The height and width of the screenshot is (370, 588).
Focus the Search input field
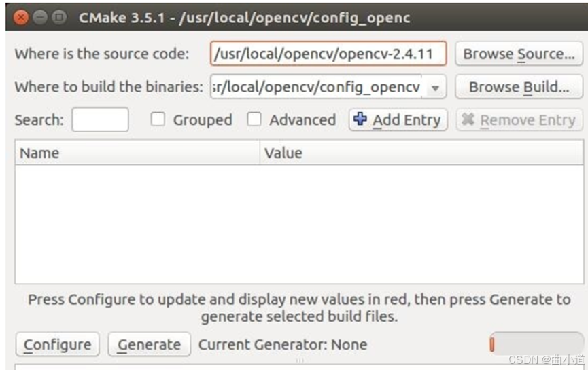[x=100, y=119]
